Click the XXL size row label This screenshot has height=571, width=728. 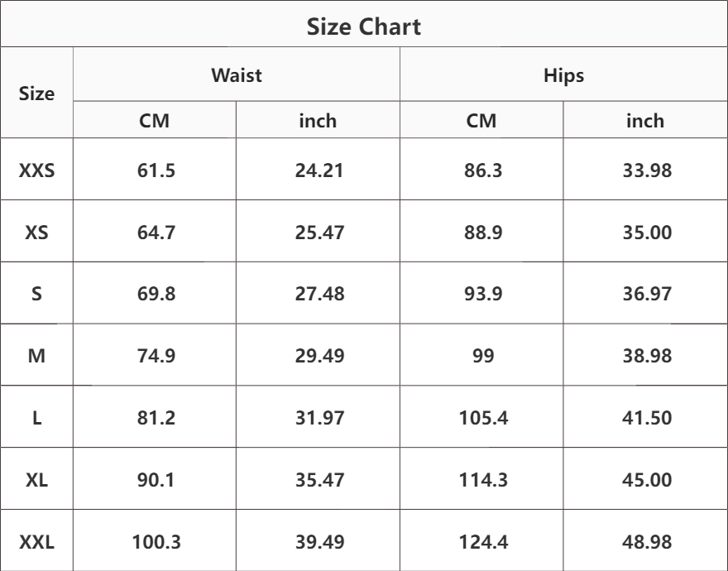[36, 543]
